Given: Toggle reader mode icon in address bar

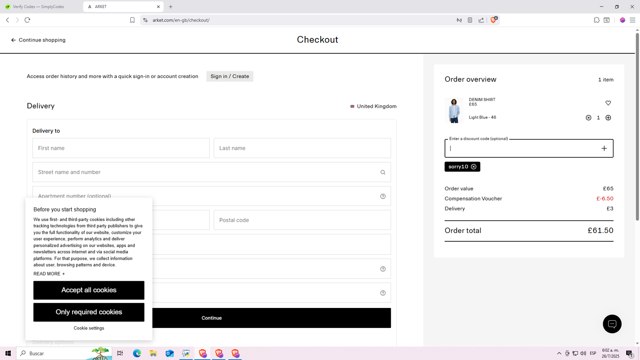Looking at the screenshot, I should click(470, 20).
